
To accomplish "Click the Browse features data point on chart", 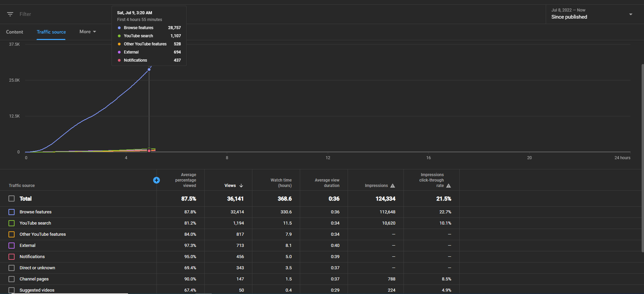I will point(149,69).
